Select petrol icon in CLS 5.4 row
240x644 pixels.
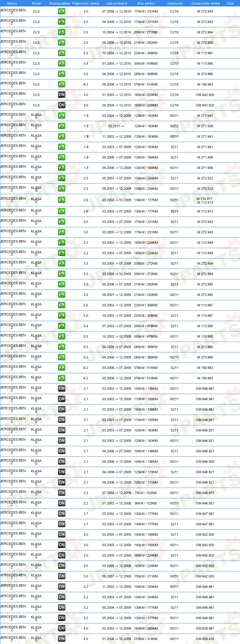click(62, 63)
